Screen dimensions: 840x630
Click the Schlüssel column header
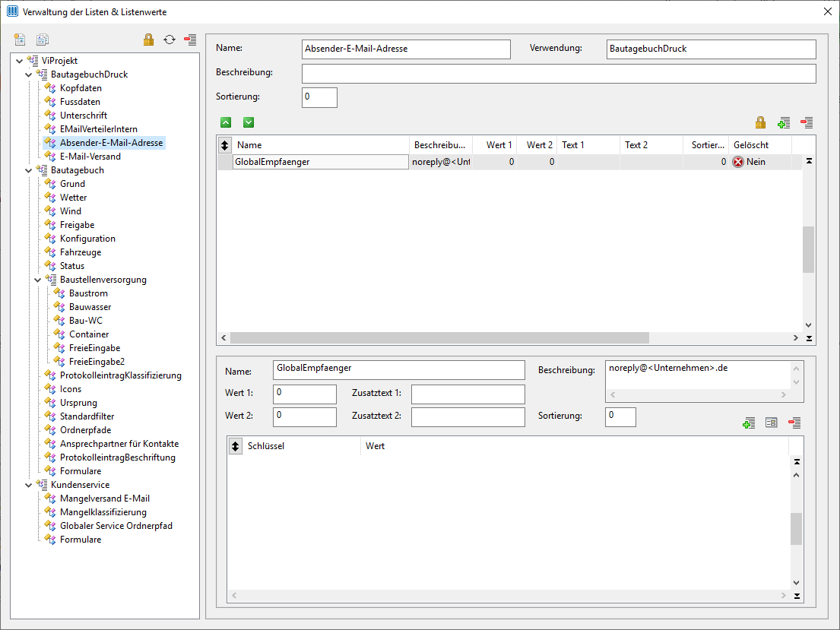(302, 446)
